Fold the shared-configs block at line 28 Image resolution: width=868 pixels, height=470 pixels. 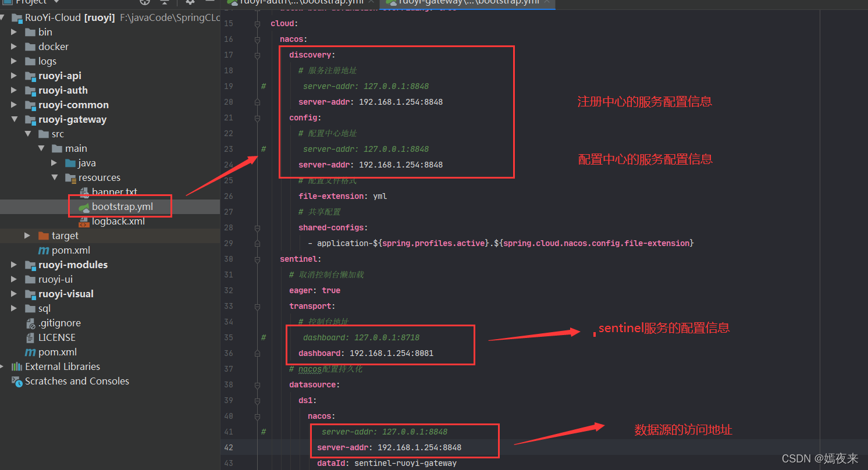pos(257,228)
